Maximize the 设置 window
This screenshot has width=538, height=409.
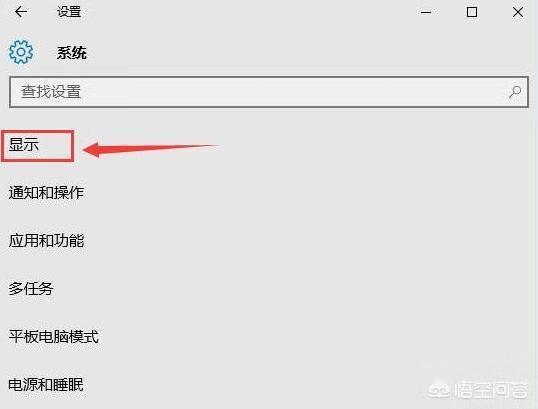(x=472, y=12)
